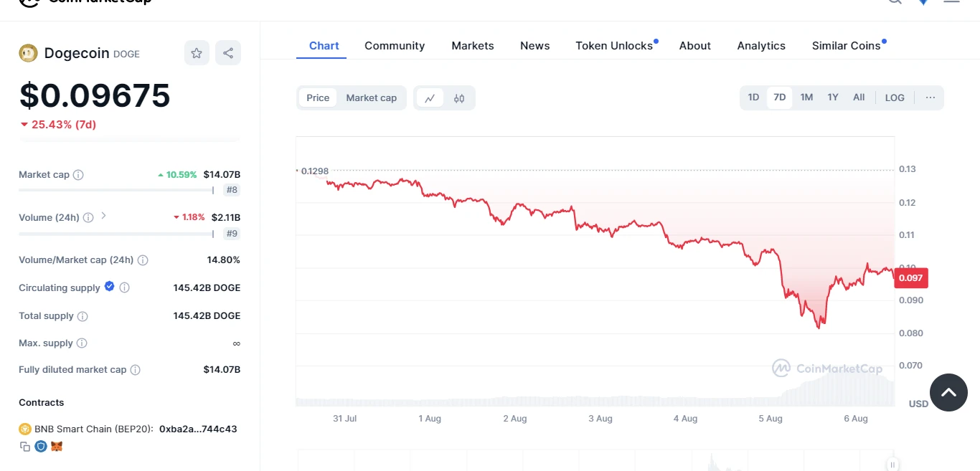This screenshot has width=980, height=471.
Task: Open Volume (24h) info icon
Action: pyautogui.click(x=88, y=217)
